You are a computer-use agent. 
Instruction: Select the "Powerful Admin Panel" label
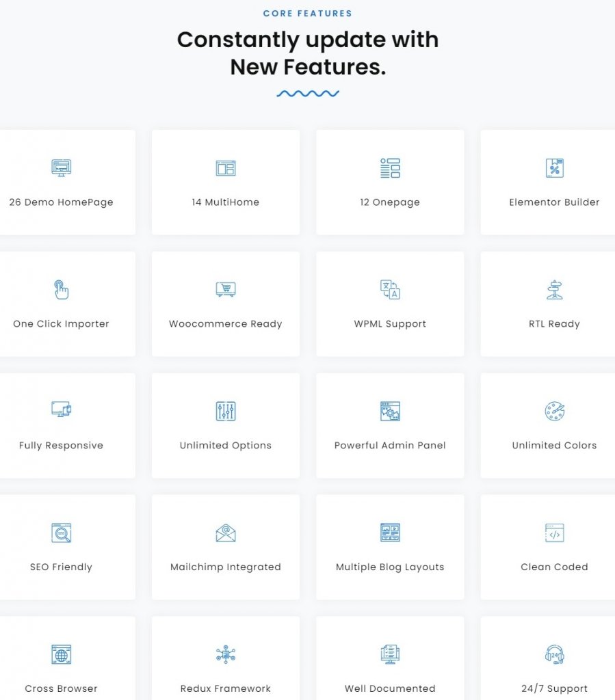pos(390,445)
